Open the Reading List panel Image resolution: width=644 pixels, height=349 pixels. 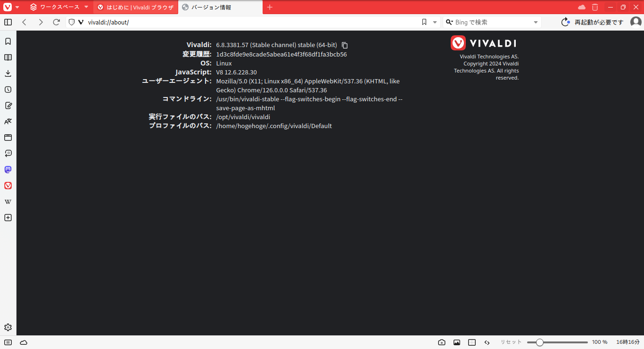point(8,57)
